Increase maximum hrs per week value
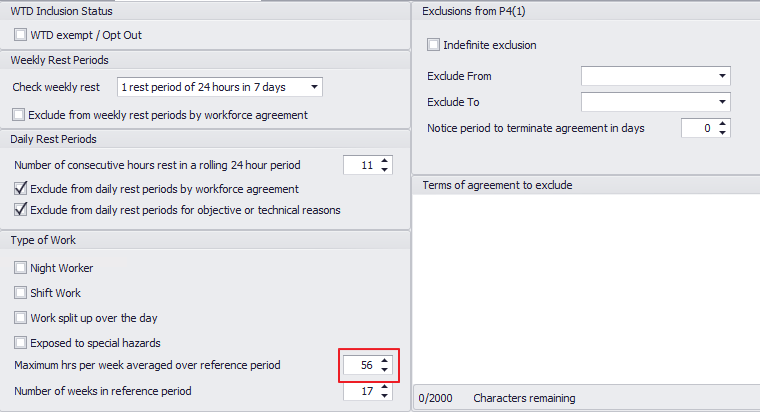This screenshot has height=413, width=760. point(385,361)
